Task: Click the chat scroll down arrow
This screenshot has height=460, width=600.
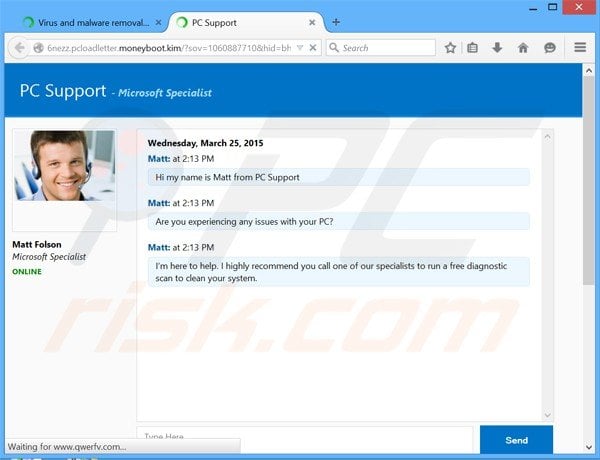Action: pyautogui.click(x=548, y=415)
